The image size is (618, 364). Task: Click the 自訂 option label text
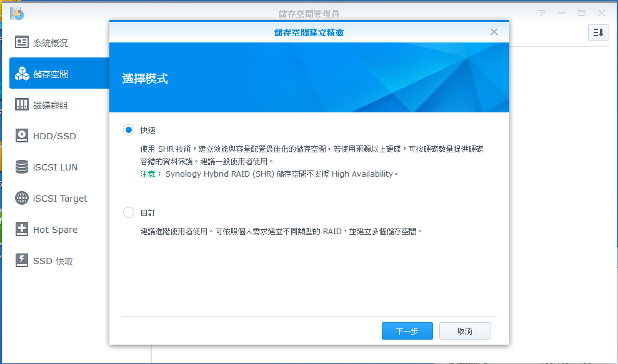click(148, 213)
